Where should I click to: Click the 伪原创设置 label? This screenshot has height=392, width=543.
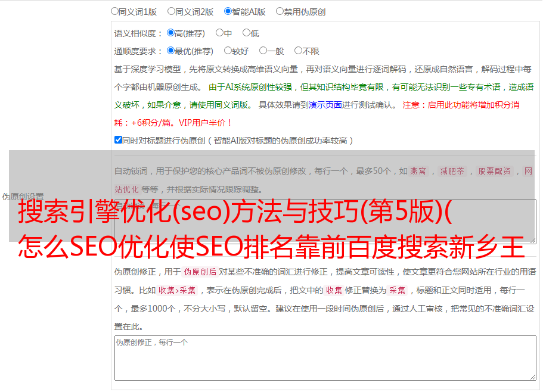click(x=23, y=197)
